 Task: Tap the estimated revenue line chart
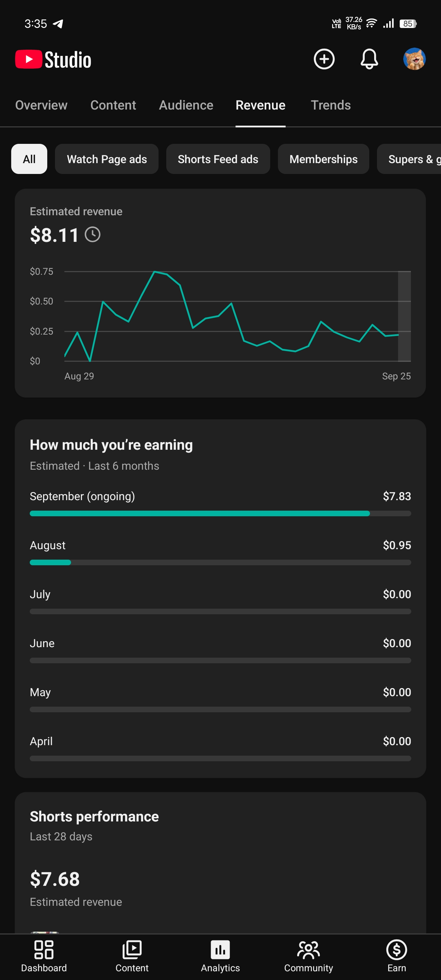pyautogui.click(x=237, y=316)
